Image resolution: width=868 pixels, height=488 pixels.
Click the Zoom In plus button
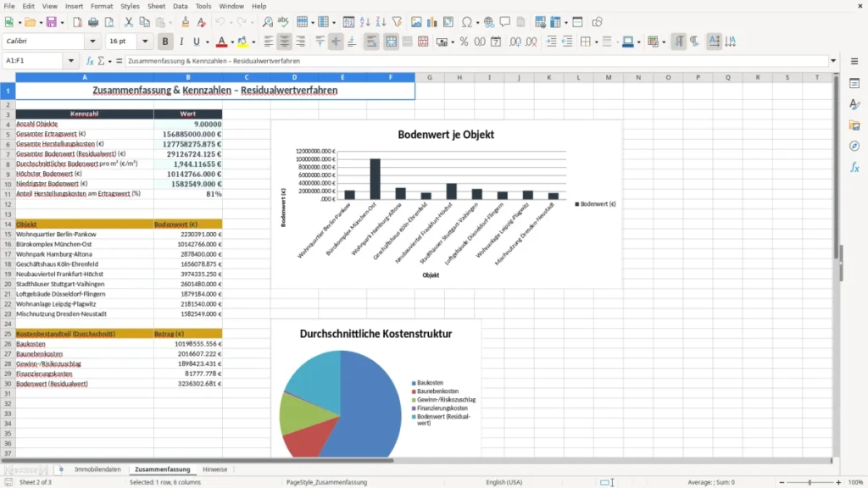[x=838, y=482]
